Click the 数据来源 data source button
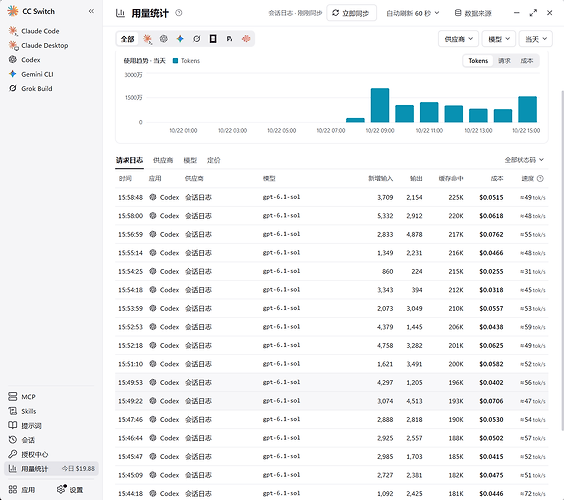Viewport: 564px width, 500px height. coord(473,13)
